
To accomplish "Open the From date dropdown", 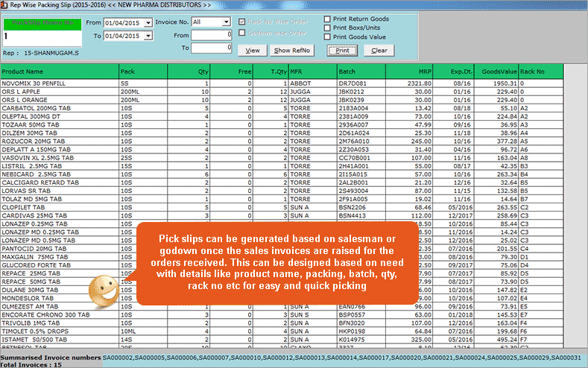I will [x=148, y=22].
